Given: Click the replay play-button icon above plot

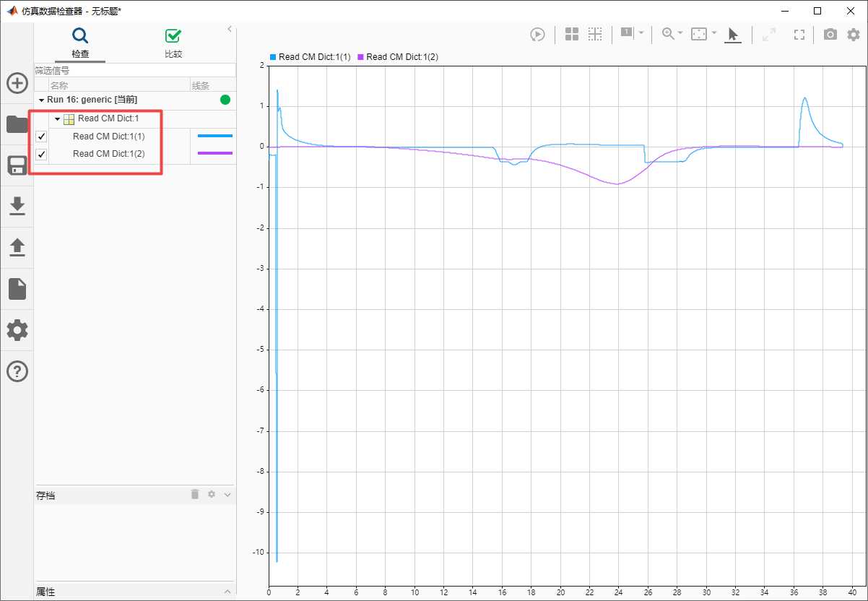Looking at the screenshot, I should [537, 34].
